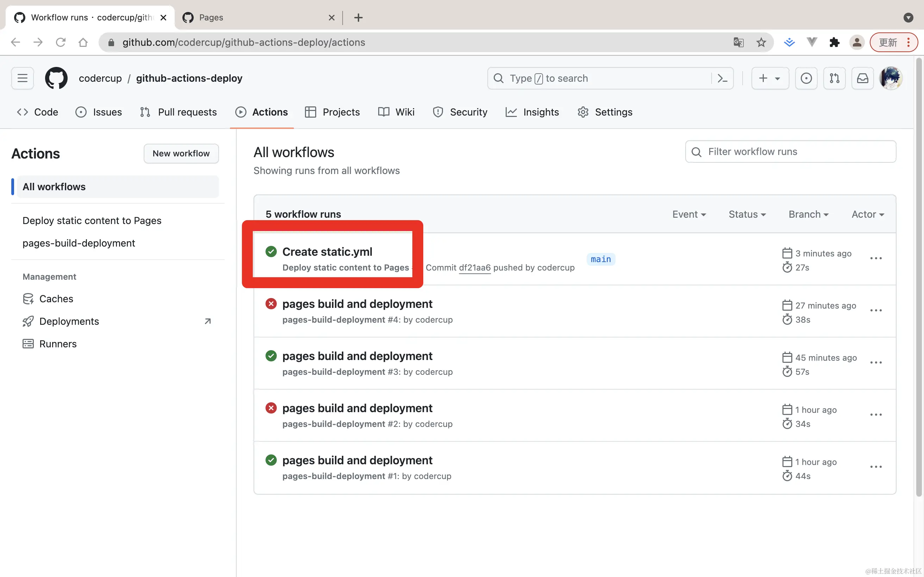
Task: Open the Chrome profile icon
Action: click(x=857, y=42)
